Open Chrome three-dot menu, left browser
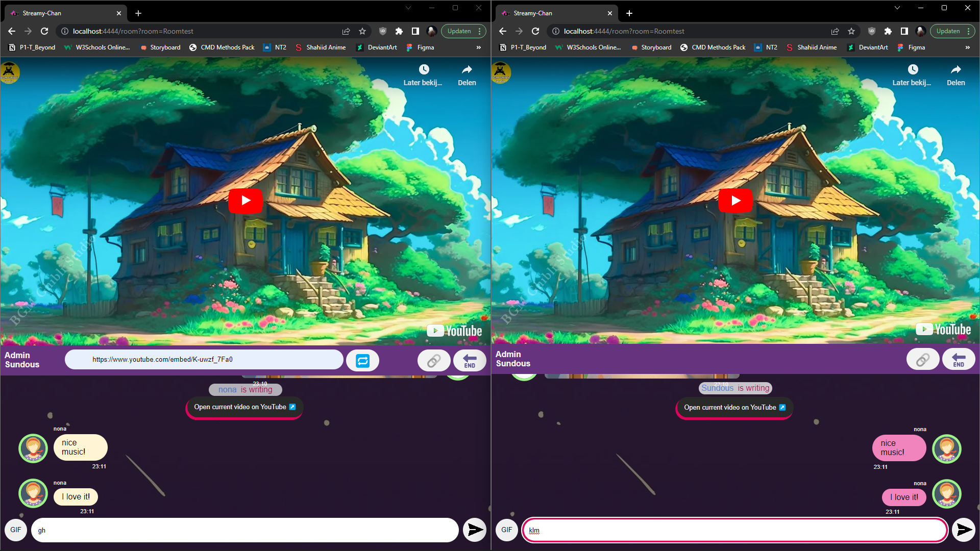This screenshot has height=551, width=980. click(x=480, y=31)
